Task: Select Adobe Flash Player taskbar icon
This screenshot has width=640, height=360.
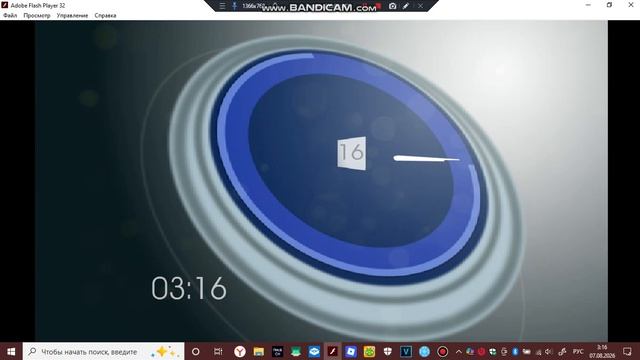Action: (x=332, y=351)
